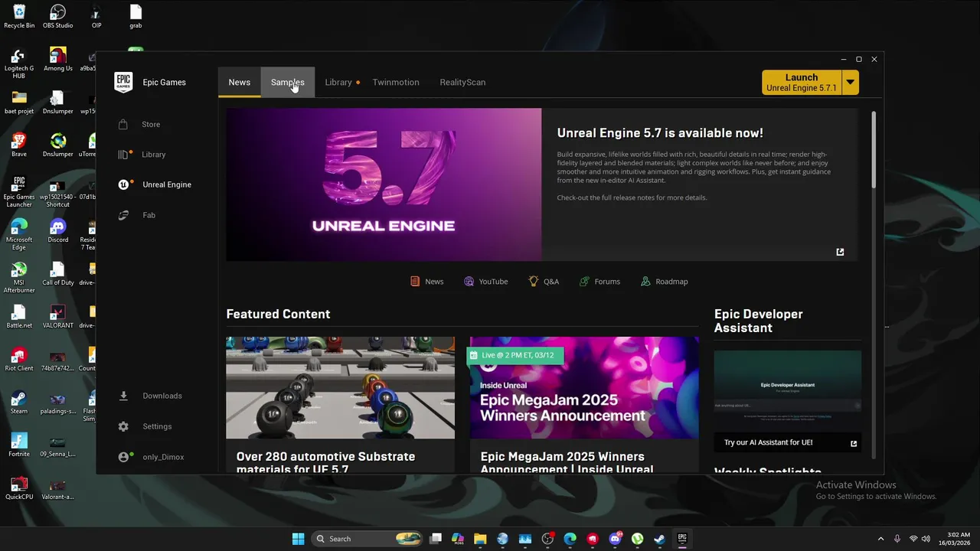Click 'Unreal Engine 5.7 is available now!' heading
The height and width of the screenshot is (551, 980).
660,132
